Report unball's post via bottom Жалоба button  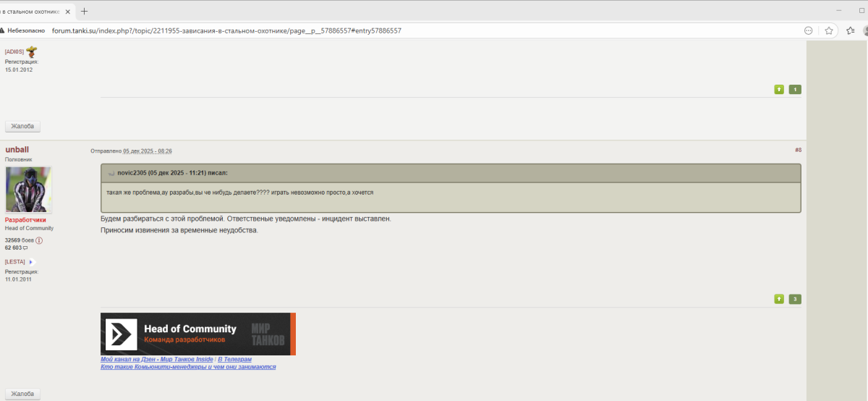coord(22,394)
